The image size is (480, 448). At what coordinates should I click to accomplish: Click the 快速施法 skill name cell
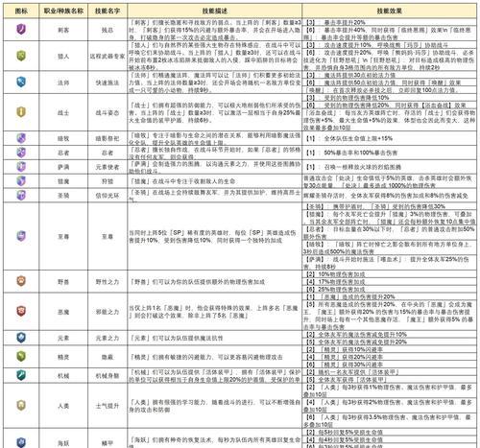[108, 83]
